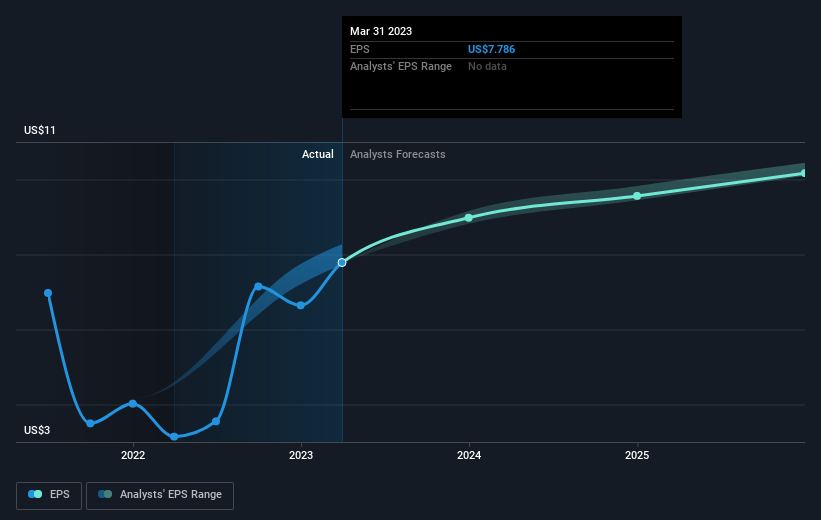Image resolution: width=821 pixels, height=520 pixels.
Task: Click the 2024 x-axis label
Action: point(469,455)
